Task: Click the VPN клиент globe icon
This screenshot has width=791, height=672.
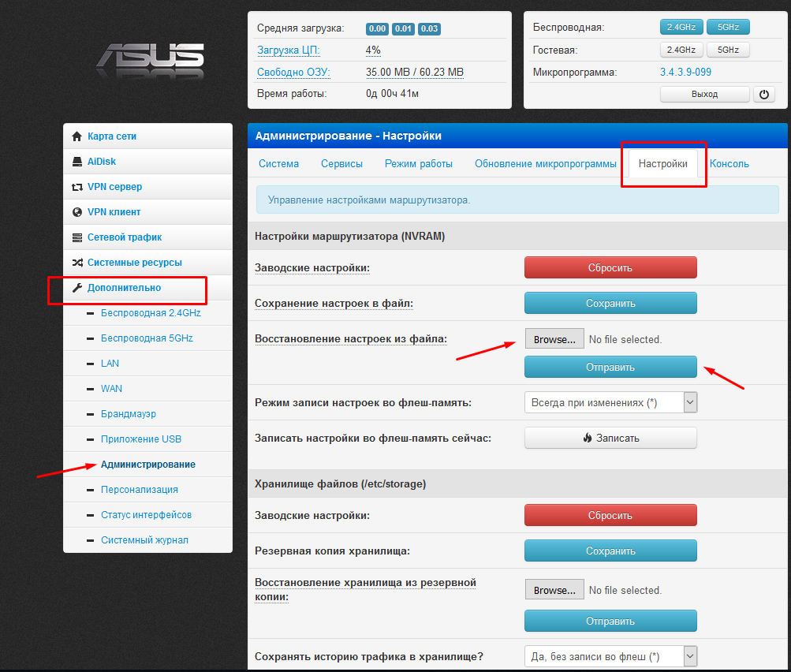Action: (x=77, y=212)
